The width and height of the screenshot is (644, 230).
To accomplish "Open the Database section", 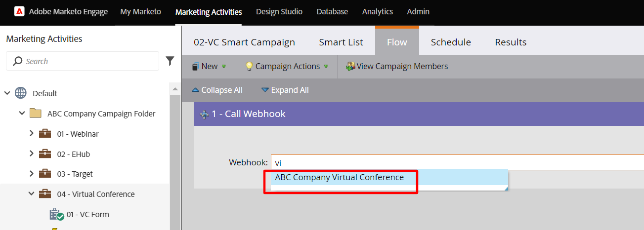I will point(332,12).
